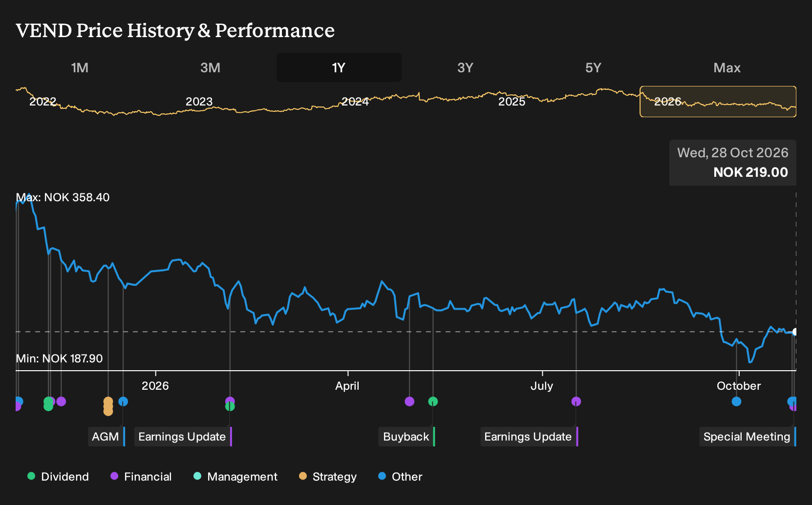Click the 2022 label in overview chart
812x505 pixels.
pos(43,102)
